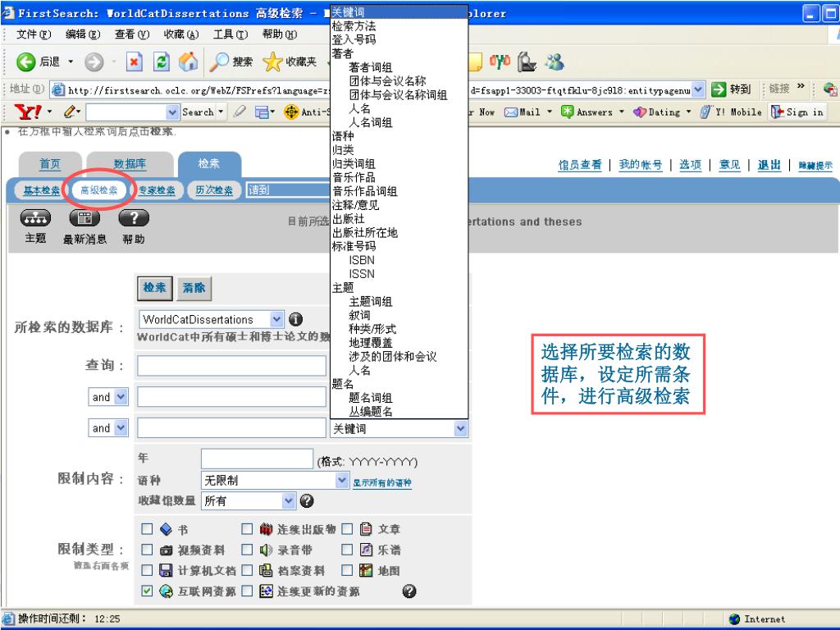Open Yahoo Answers toolbar icon
The height and width of the screenshot is (630, 840).
[x=567, y=112]
